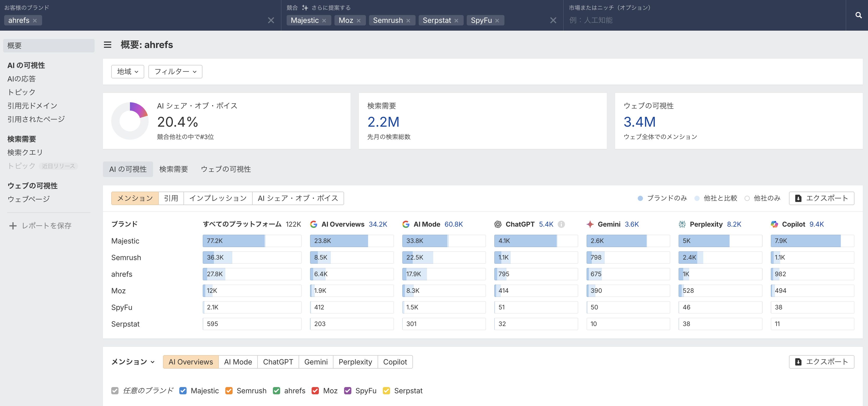Screen dimensions: 868x406
Task: Toggle the hamburger sidebar menu icon
Action: (108, 45)
